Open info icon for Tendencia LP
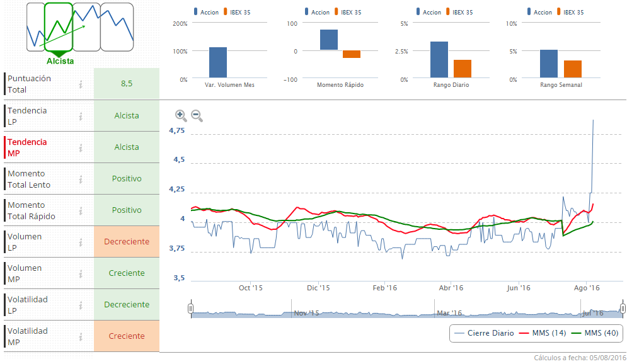Image resolution: width=627 pixels, height=364 pixels. [81, 116]
